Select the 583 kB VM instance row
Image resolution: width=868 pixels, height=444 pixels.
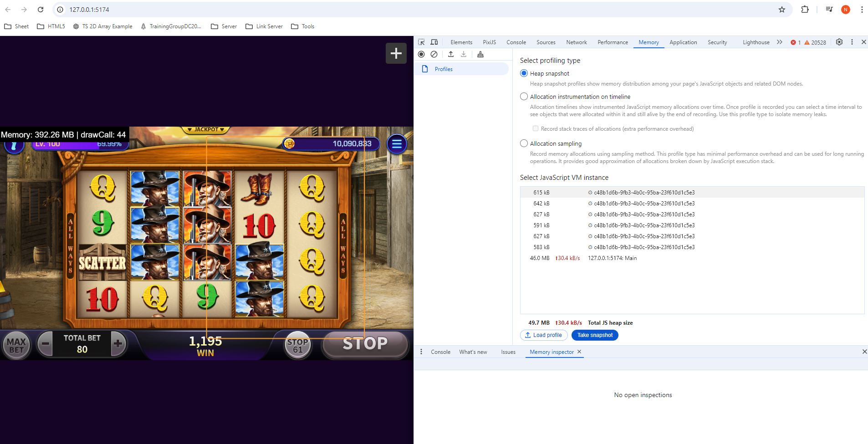692,247
